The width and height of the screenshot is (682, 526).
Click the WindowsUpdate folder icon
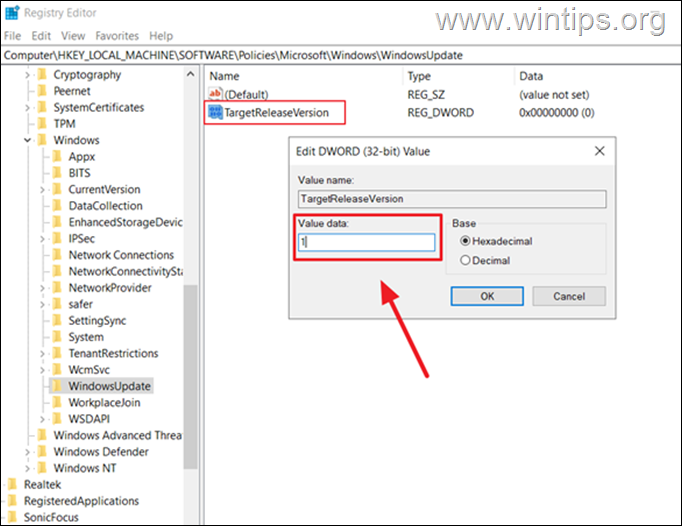57,386
